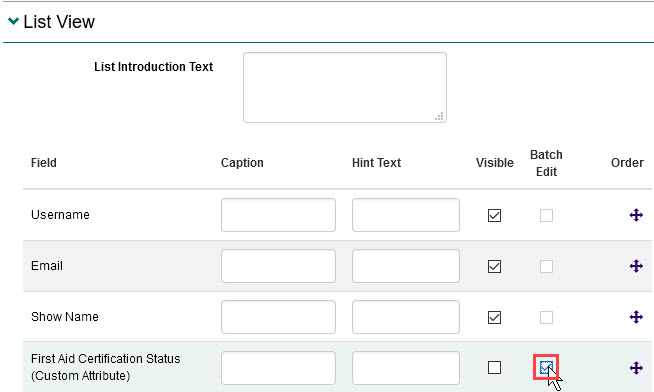This screenshot has width=654, height=392.
Task: Toggle Batch Edit for the Username row
Action: coord(546,216)
